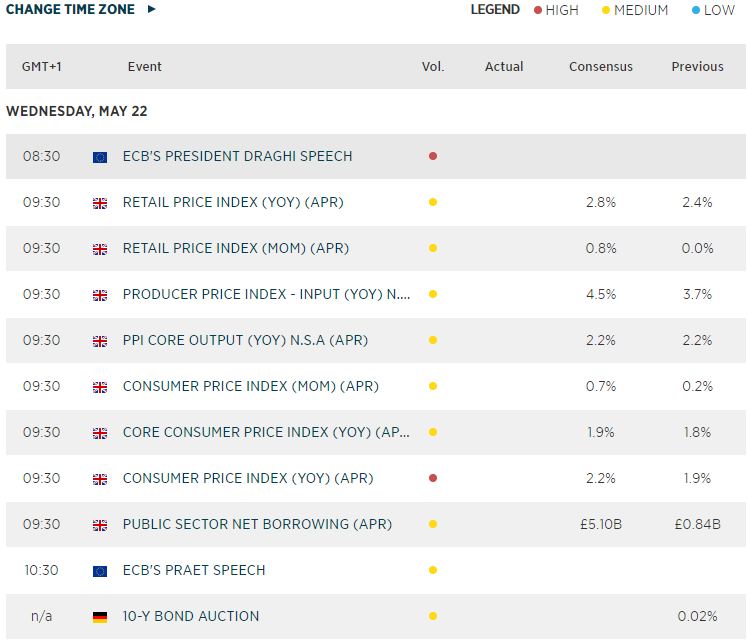The height and width of the screenshot is (640, 747).
Task: Click the red volatility dot for Consumer Price Index (YoY)
Action: click(x=433, y=478)
